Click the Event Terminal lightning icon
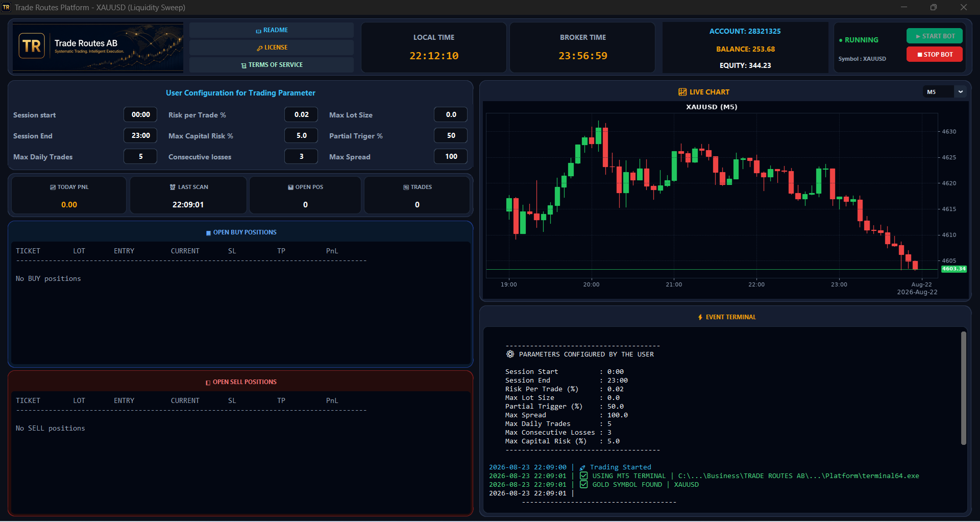This screenshot has width=980, height=522. (x=700, y=317)
